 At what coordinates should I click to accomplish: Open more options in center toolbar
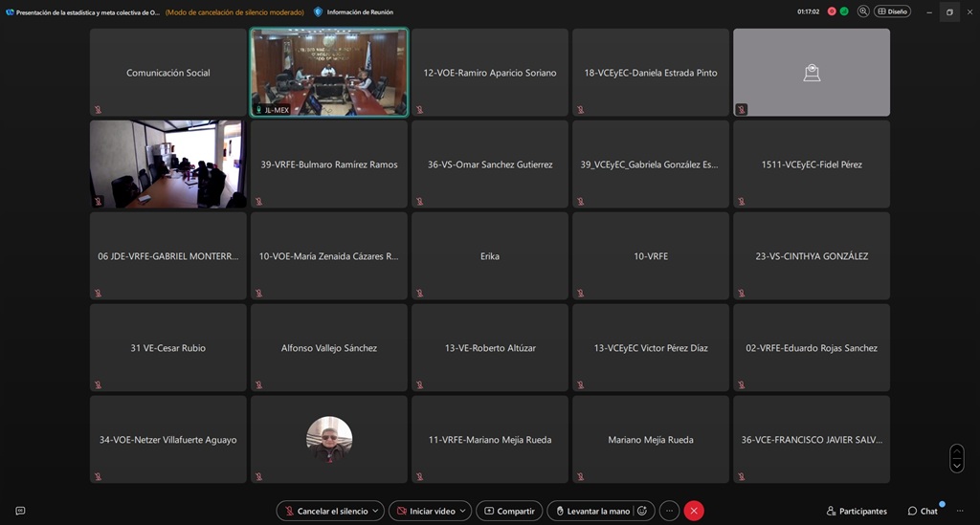(669, 511)
